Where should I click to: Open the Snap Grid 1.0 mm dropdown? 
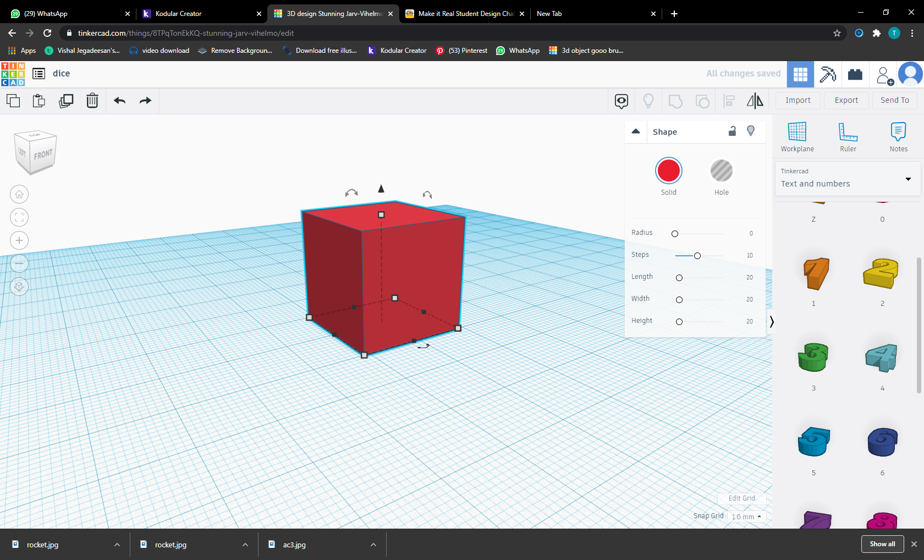746,517
